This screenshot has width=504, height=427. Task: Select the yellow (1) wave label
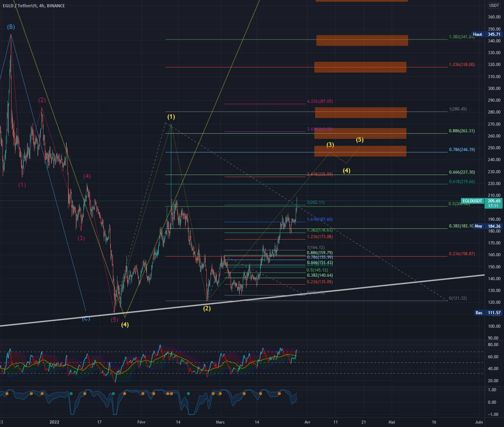point(171,117)
